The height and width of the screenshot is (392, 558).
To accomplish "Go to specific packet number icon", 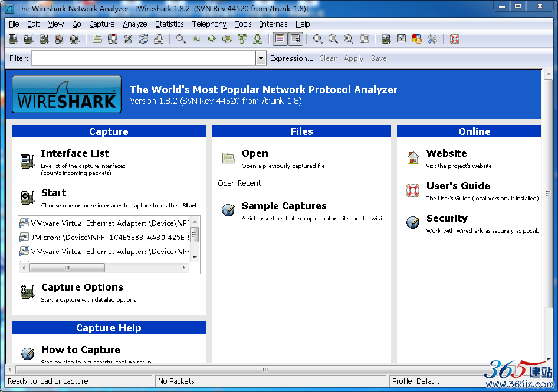I will (x=227, y=39).
